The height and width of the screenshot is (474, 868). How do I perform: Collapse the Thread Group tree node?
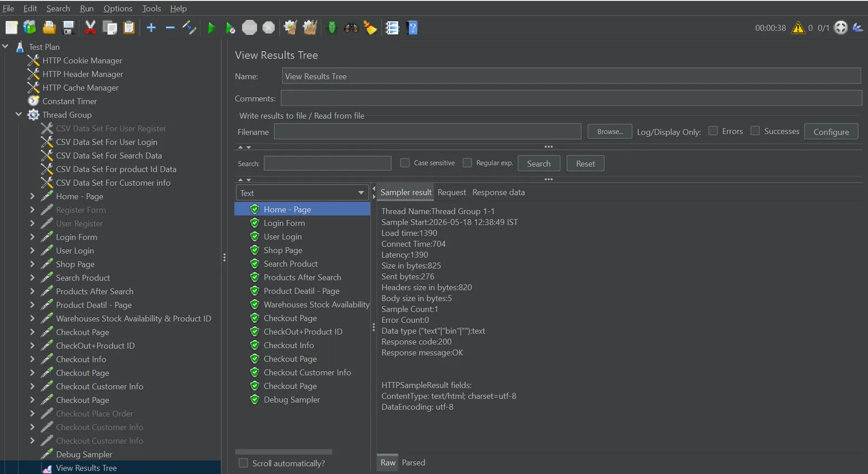click(18, 115)
